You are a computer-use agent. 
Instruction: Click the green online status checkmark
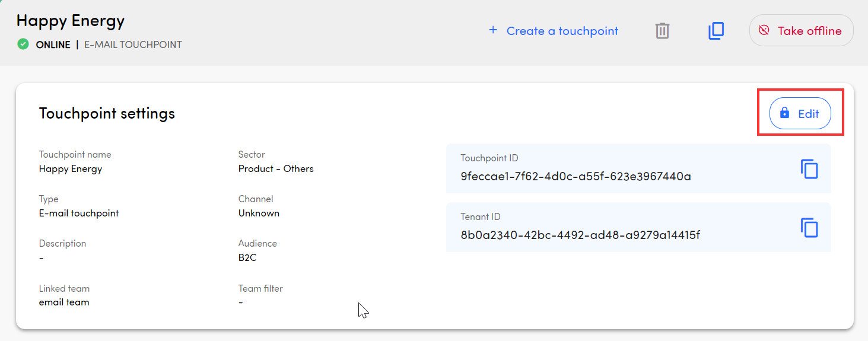point(23,44)
